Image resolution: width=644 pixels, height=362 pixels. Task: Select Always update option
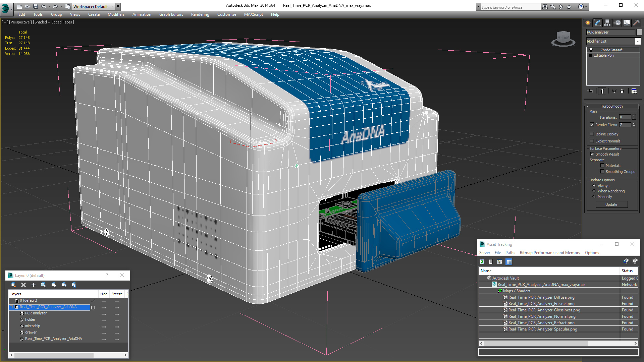[594, 186]
